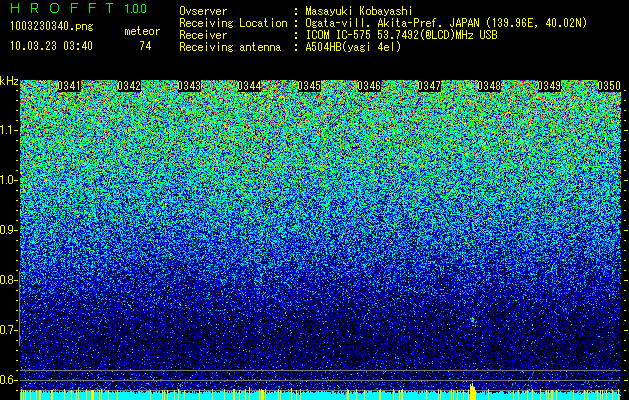The image size is (629, 400).
Task: Click the Receiving antenna label
Action: [230, 47]
